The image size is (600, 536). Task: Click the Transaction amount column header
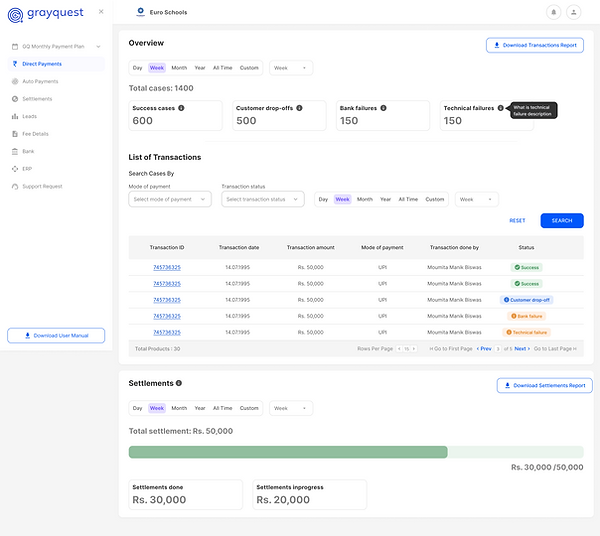pyautogui.click(x=310, y=248)
